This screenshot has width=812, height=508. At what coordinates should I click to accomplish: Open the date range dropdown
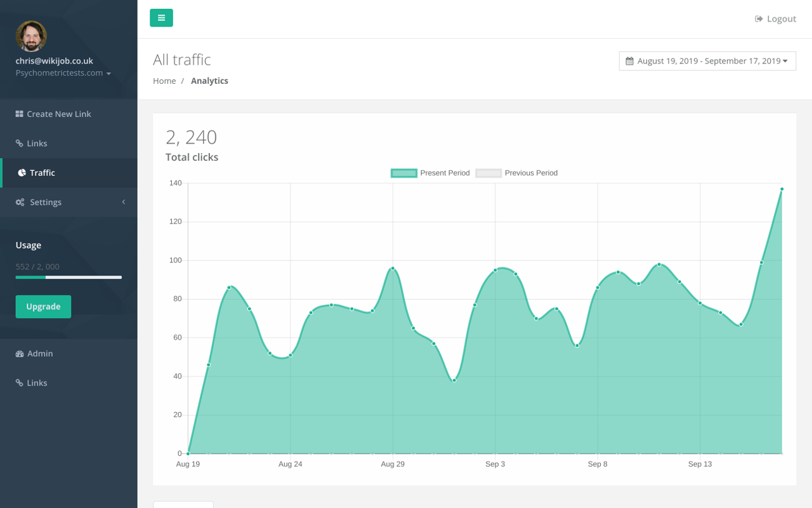[707, 61]
